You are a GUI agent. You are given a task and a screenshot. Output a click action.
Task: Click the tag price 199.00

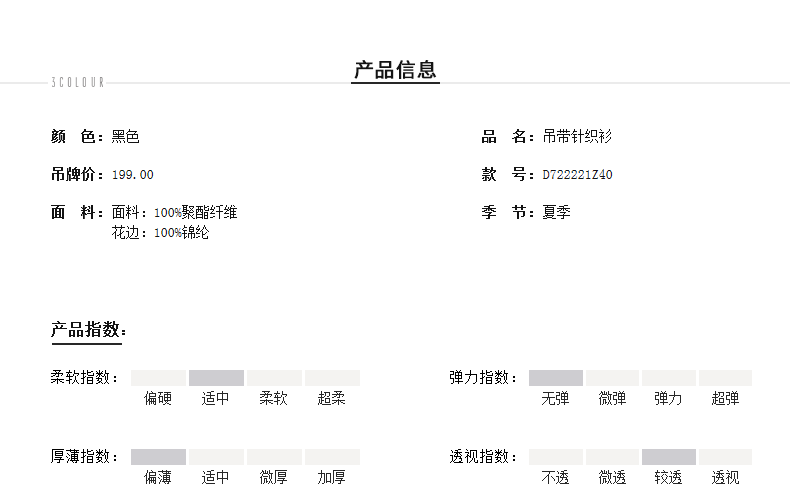[x=133, y=175]
